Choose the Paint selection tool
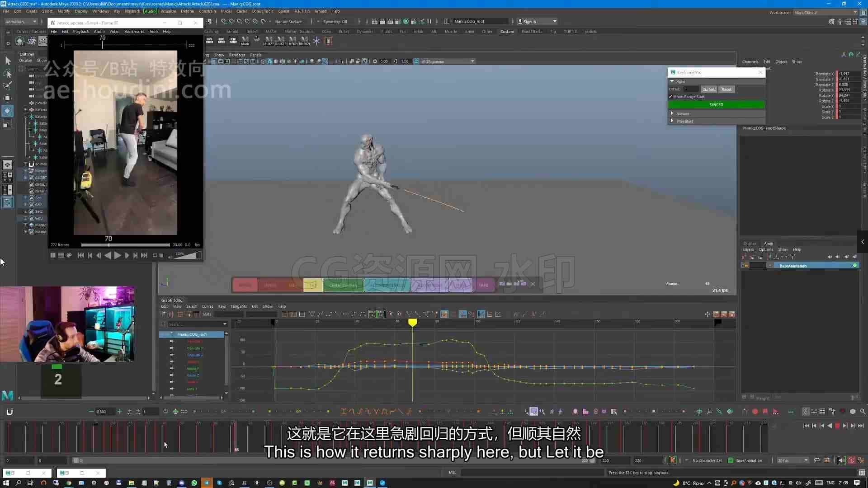 coord(8,86)
